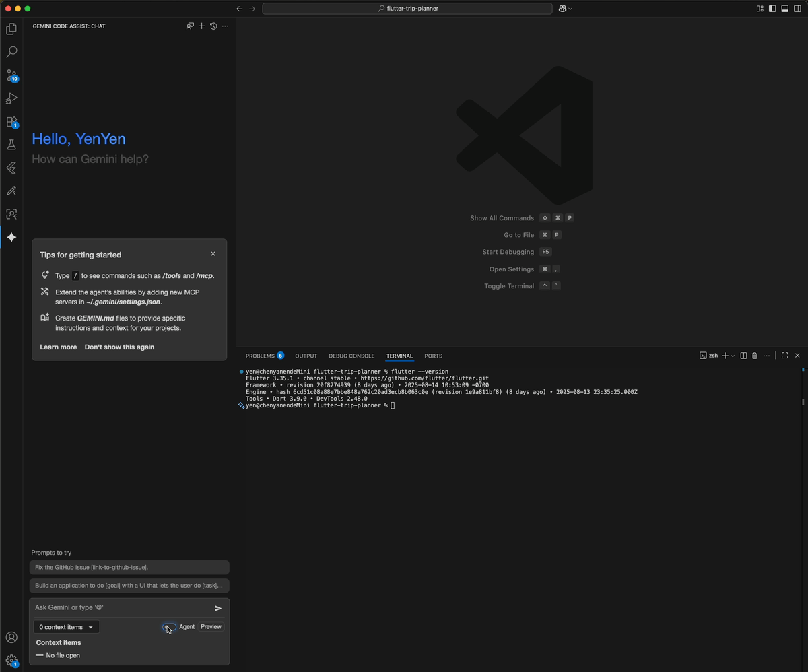808x672 pixels.
Task: Open Gemini chat history icon
Action: tap(213, 26)
